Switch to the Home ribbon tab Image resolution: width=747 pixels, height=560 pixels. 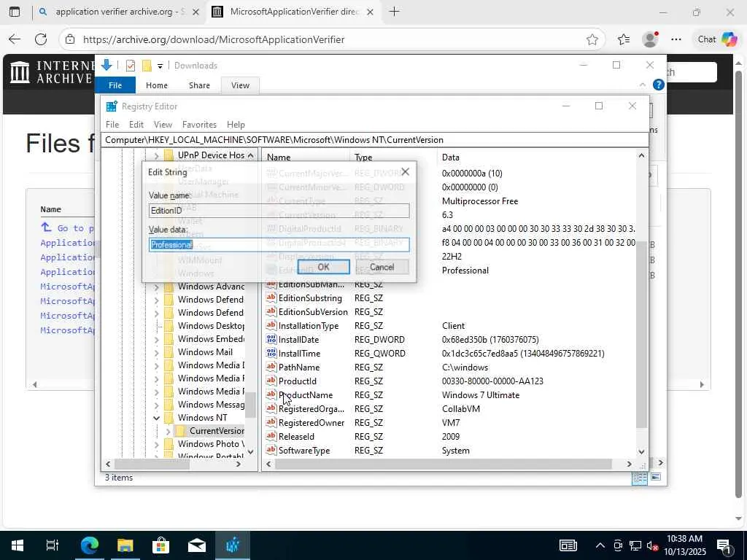coord(157,85)
